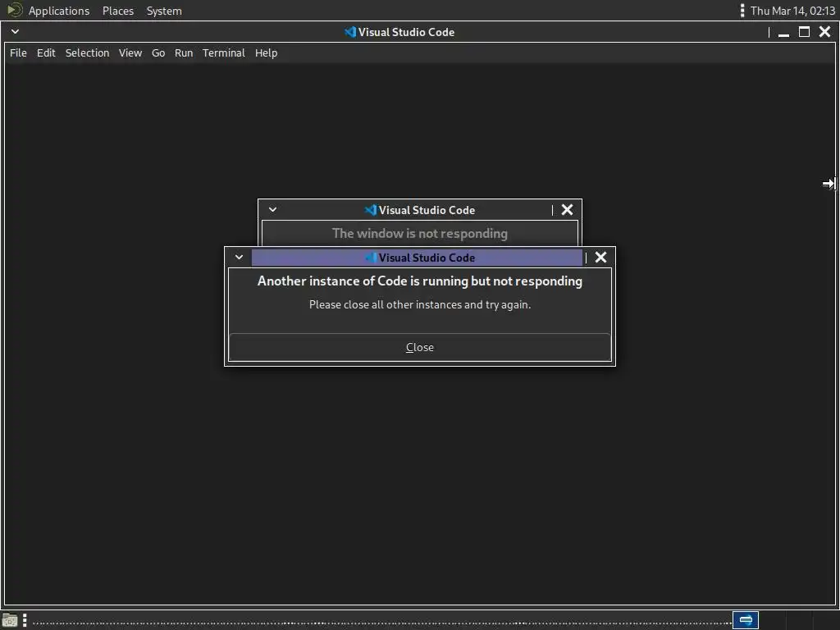
Task: Click the clock showing Thu Mar 14, 02:13
Action: click(x=792, y=11)
